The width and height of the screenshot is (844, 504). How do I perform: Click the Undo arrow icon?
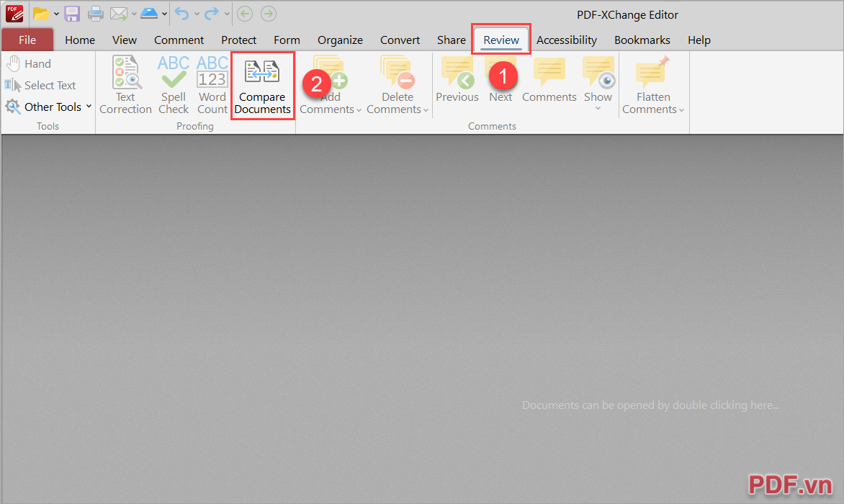(x=182, y=14)
